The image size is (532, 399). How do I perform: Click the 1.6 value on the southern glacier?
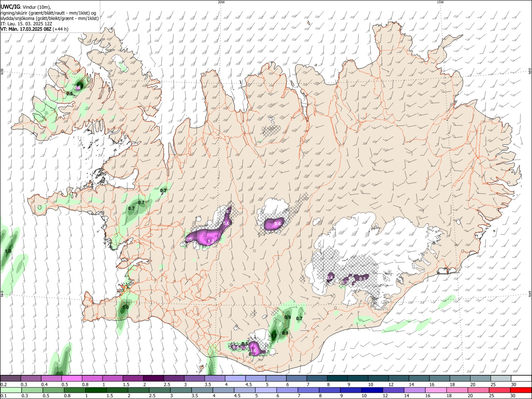(253, 351)
